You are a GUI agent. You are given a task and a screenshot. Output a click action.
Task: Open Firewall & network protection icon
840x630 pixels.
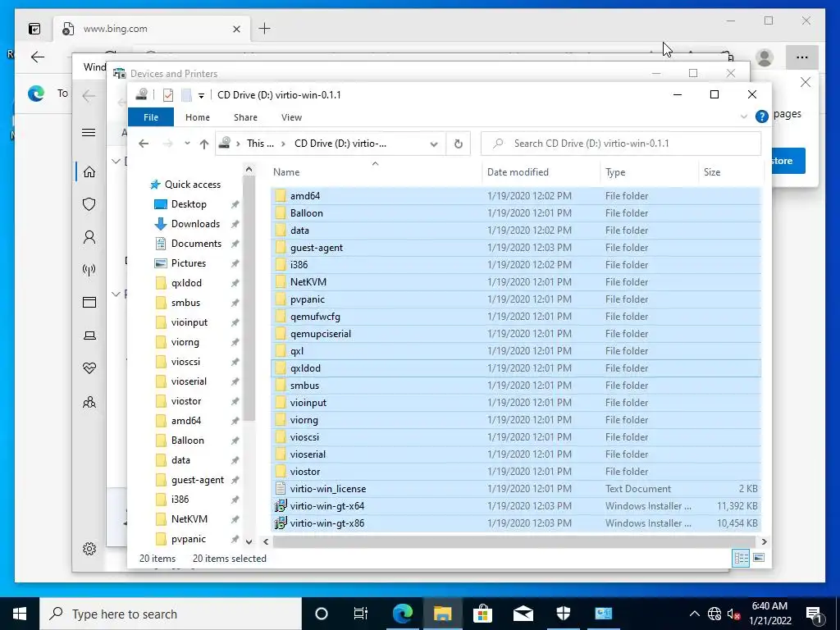89,269
